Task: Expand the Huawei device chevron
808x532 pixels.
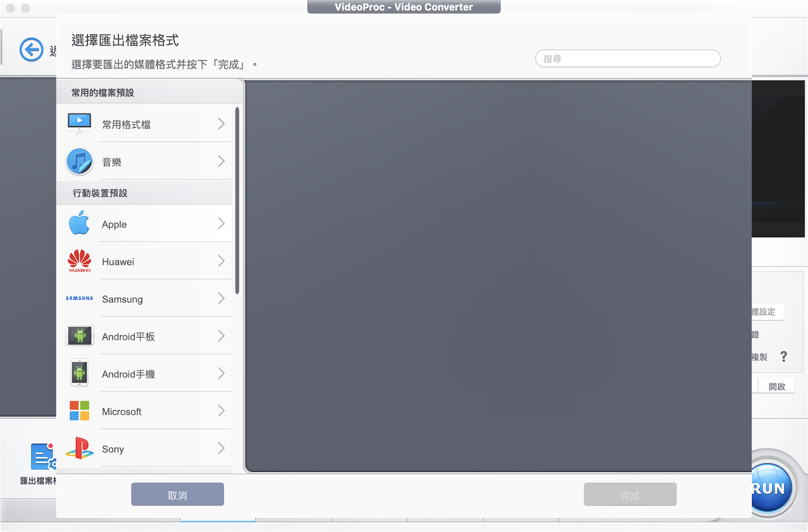Action: [x=221, y=261]
